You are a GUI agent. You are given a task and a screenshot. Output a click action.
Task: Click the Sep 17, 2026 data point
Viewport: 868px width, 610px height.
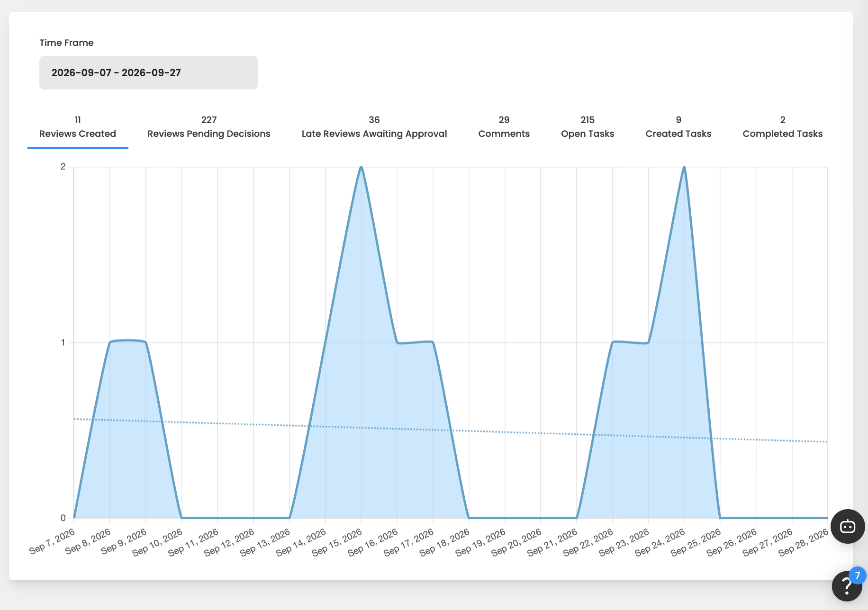click(x=433, y=342)
